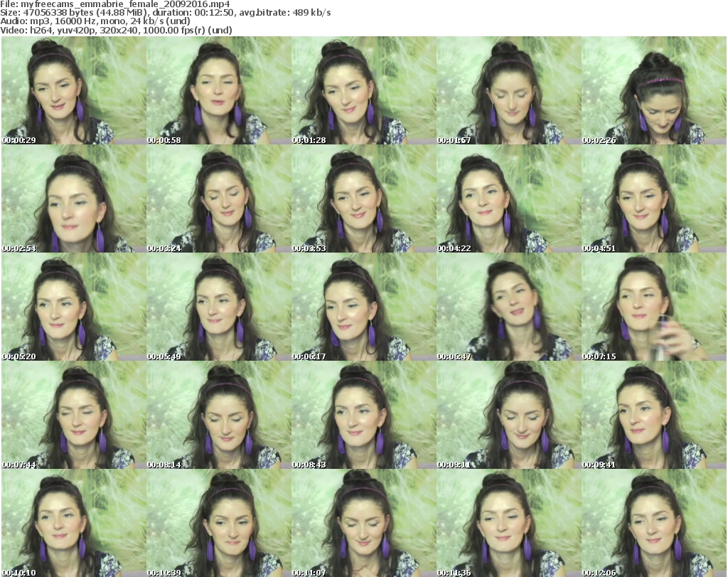Viewport: 728px width, 577px height.
Task: Select the thumbnail stamped 00:05:20
Action: [x=74, y=307]
